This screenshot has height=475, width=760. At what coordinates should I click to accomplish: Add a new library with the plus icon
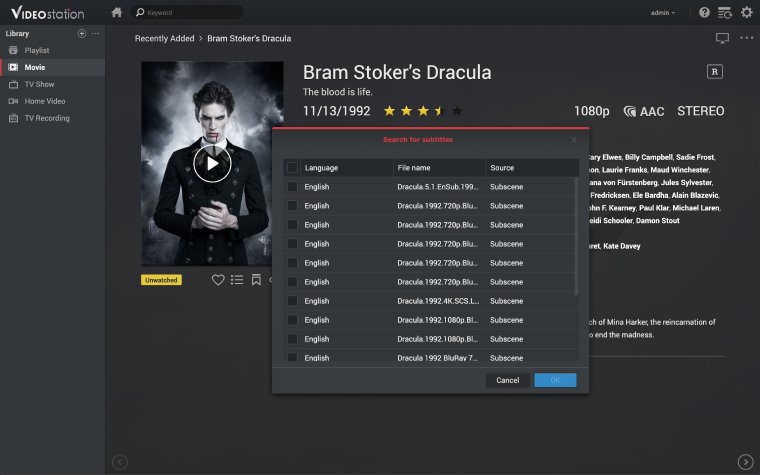pyautogui.click(x=82, y=34)
